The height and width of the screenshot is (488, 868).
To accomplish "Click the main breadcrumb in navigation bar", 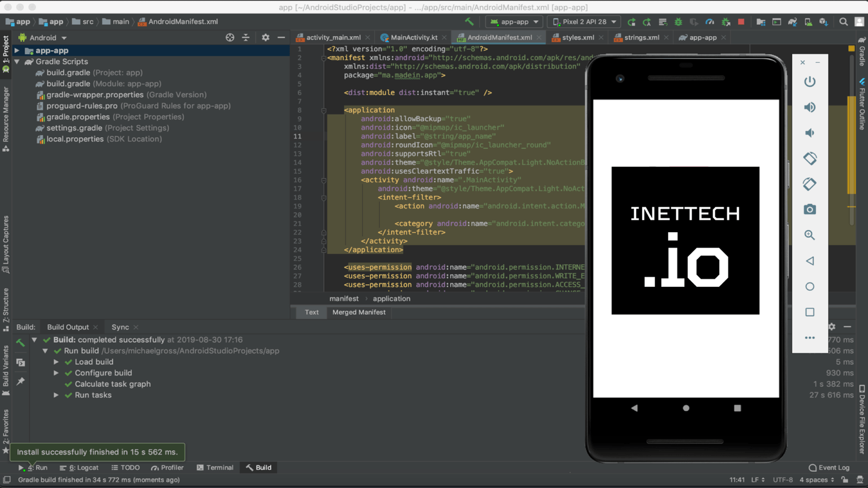I will coord(115,22).
